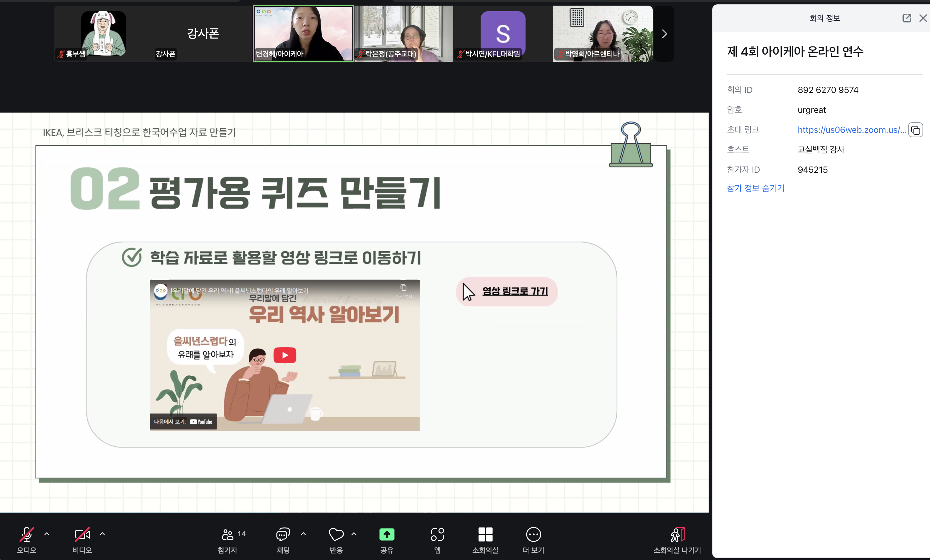Expand chat options arrow

[303, 533]
